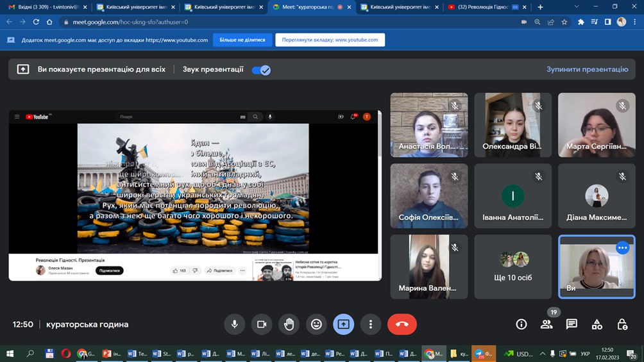The width and height of the screenshot is (644, 362).
Task: Turn off camera in Meet controls
Action: point(262,324)
